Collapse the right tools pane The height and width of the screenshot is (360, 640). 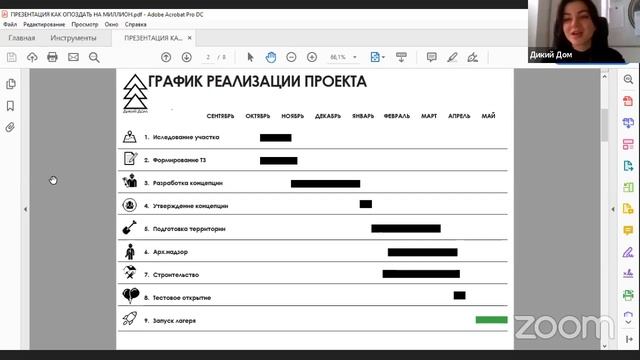tap(613, 209)
